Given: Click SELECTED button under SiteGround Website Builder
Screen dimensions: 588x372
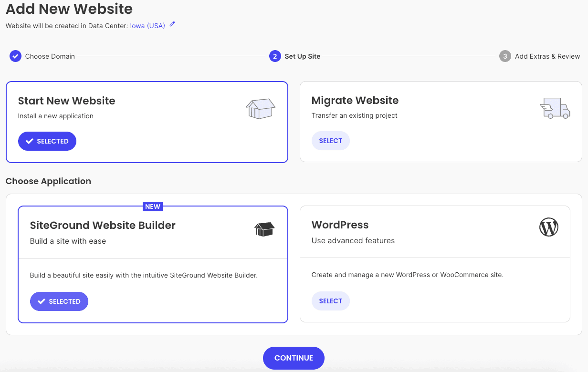Looking at the screenshot, I should point(59,301).
